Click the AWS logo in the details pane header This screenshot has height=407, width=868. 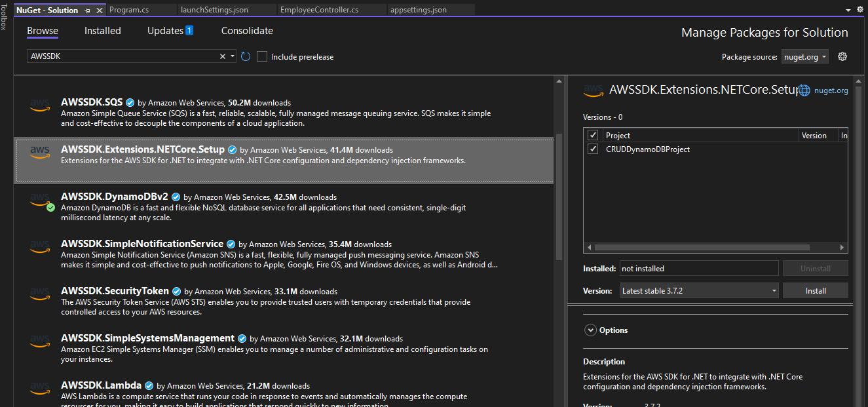coord(594,91)
